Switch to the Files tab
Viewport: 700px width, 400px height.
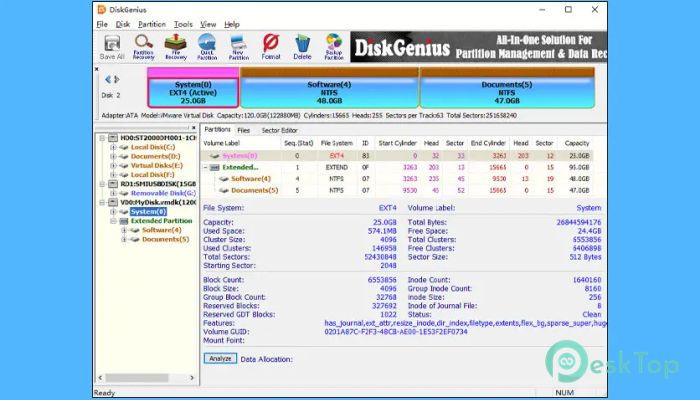pos(243,130)
